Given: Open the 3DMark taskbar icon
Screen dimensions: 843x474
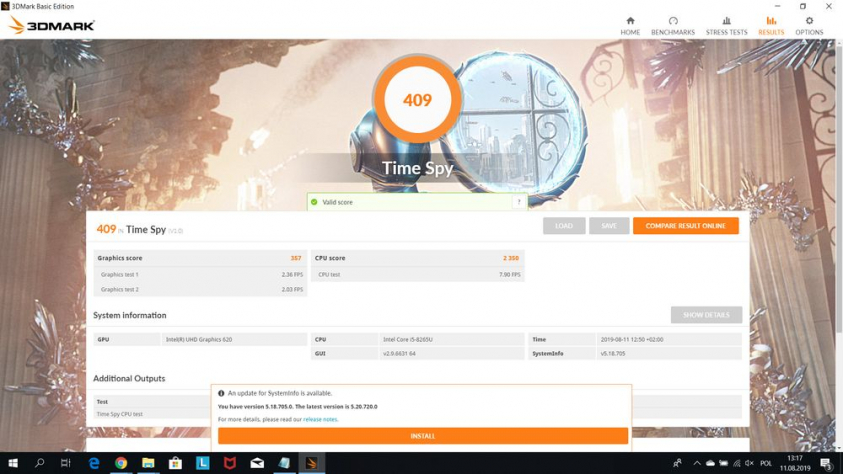Looking at the screenshot, I should (311, 463).
